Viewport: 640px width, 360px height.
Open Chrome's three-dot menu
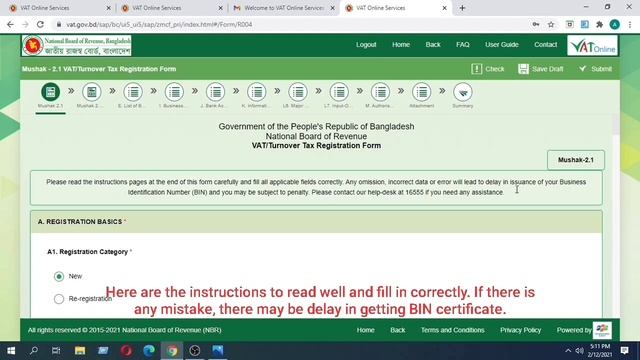tap(630, 24)
